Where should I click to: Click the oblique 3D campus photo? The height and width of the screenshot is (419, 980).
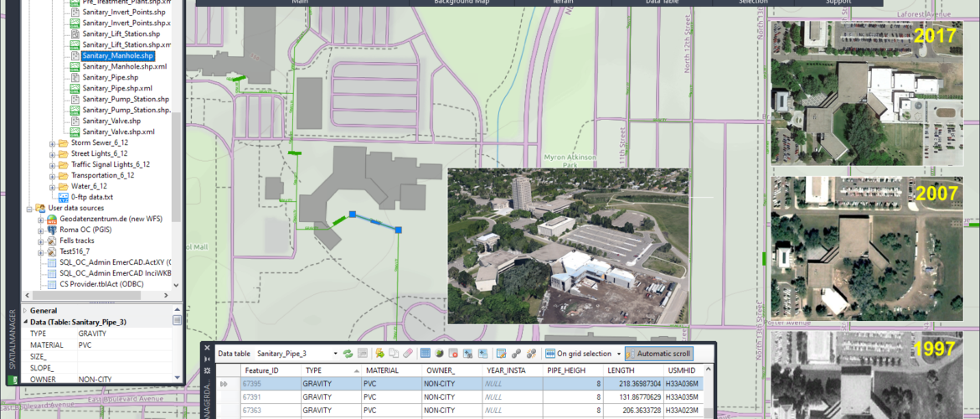coord(568,246)
